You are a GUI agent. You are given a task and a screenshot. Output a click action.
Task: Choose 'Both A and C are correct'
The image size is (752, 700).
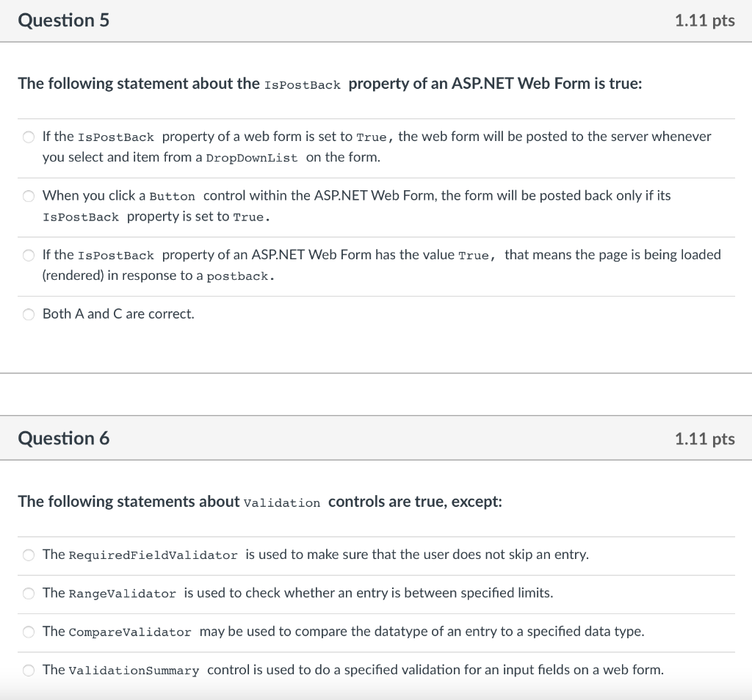[x=28, y=314]
